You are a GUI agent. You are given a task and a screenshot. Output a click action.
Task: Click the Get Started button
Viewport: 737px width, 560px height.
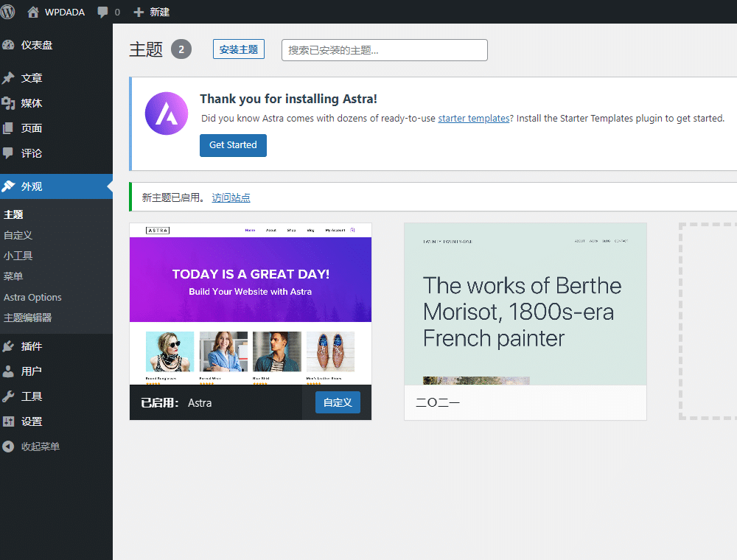(233, 145)
